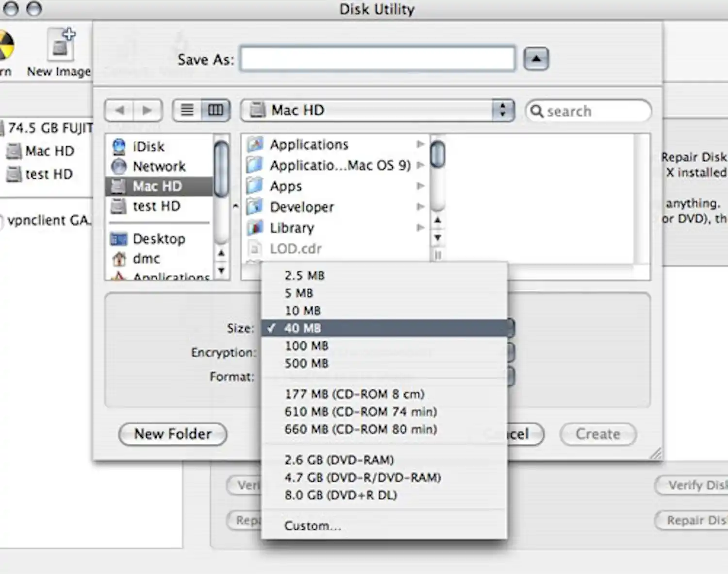
Task: Click the New Folder button
Action: pyautogui.click(x=173, y=434)
